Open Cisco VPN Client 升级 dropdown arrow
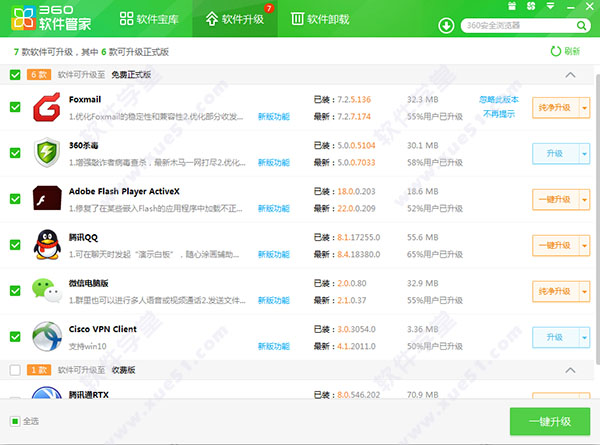The width and height of the screenshot is (600, 445). (584, 337)
